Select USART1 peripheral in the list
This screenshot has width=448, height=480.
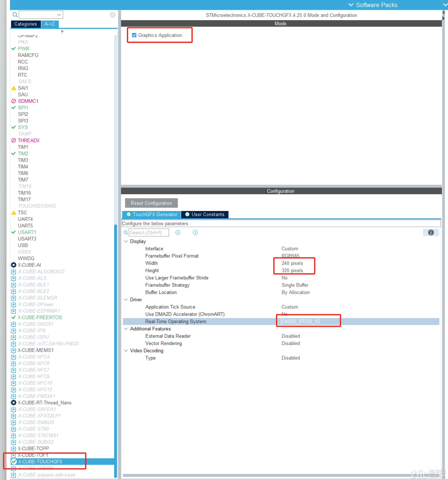[x=27, y=232]
